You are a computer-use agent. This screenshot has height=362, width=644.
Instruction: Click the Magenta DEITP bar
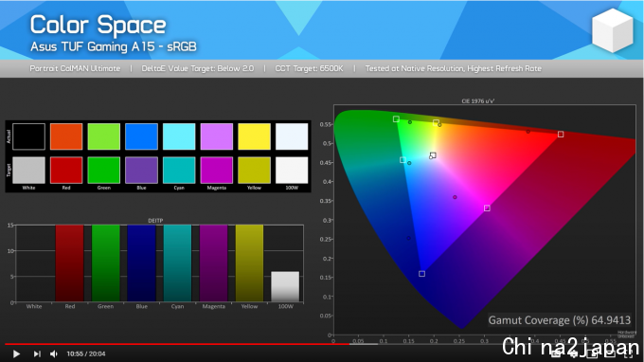point(214,263)
